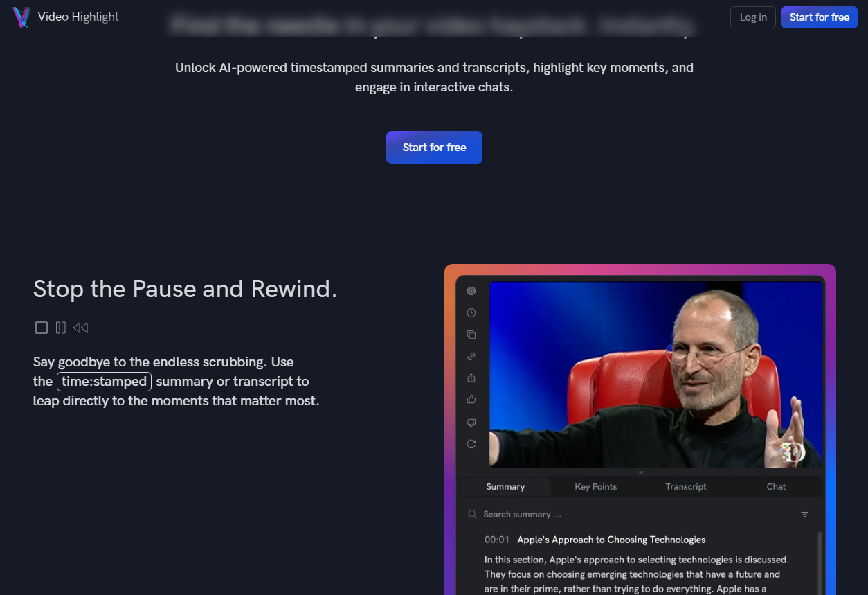Click the thumbs down icon
This screenshot has height=595, width=868.
coord(471,423)
